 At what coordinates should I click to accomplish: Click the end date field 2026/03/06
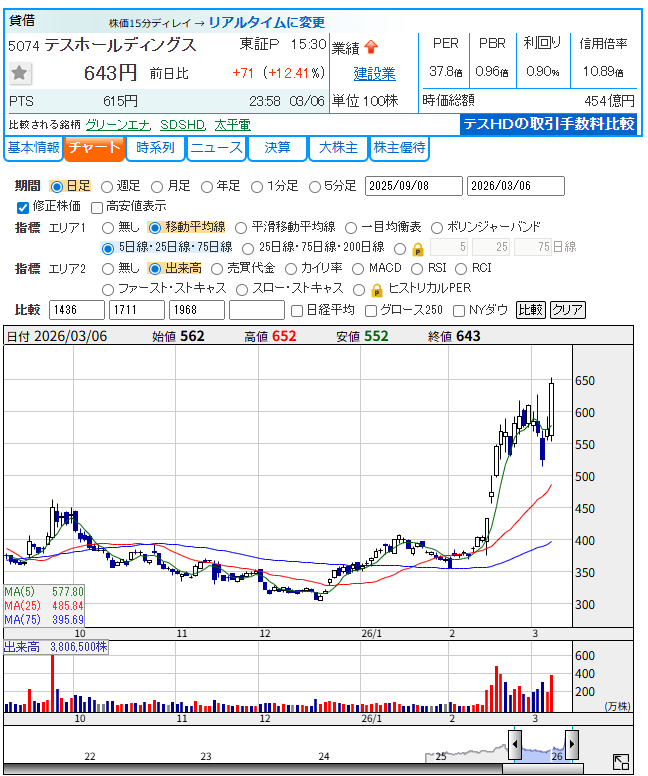(516, 186)
